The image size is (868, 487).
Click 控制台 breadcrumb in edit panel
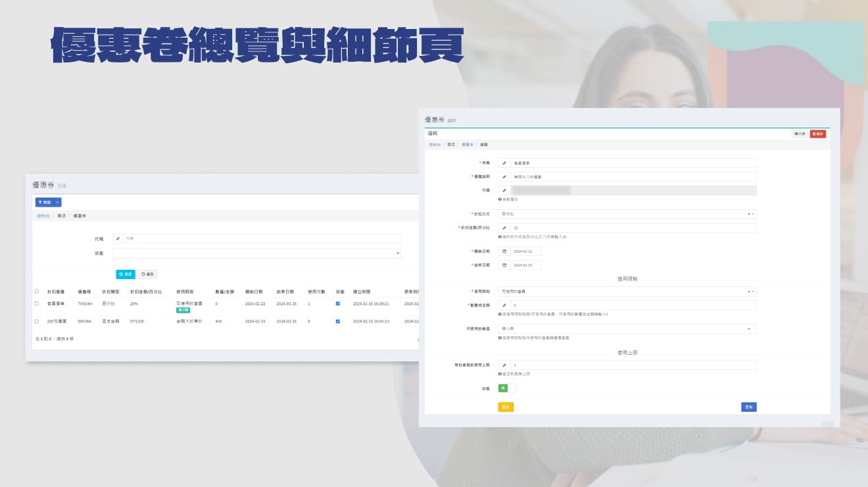point(435,144)
